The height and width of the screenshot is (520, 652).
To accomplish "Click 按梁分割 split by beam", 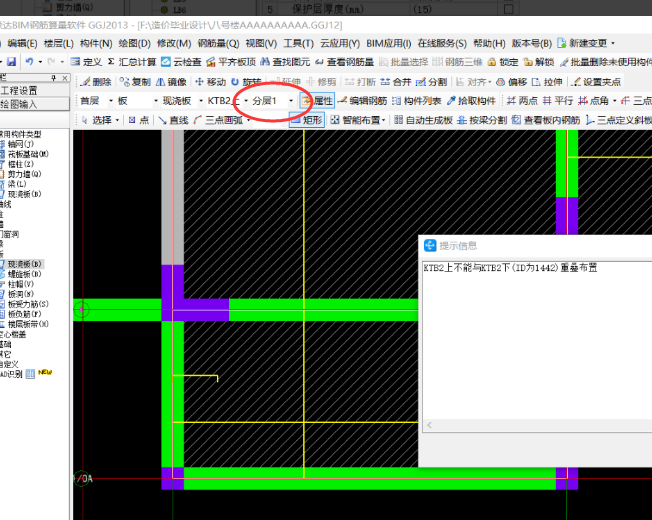I will (x=482, y=120).
